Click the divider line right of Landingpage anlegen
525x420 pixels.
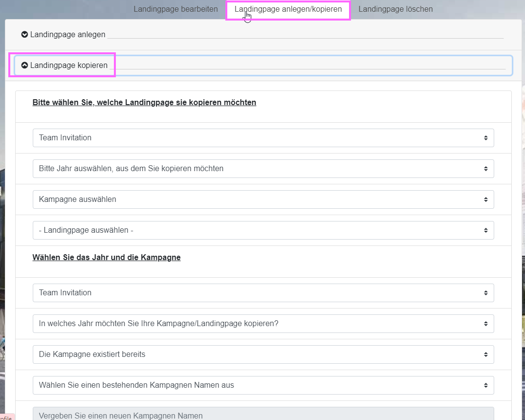tap(306, 38)
